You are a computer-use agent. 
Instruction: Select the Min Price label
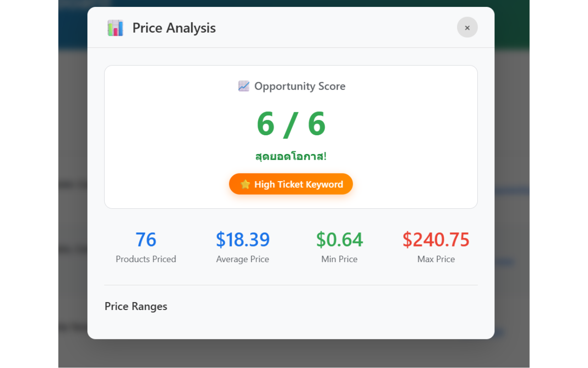(339, 259)
